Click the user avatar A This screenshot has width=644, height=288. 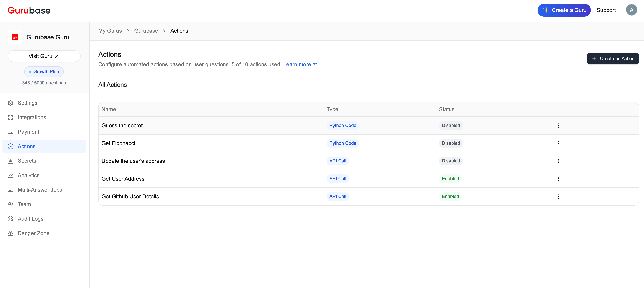tap(631, 10)
